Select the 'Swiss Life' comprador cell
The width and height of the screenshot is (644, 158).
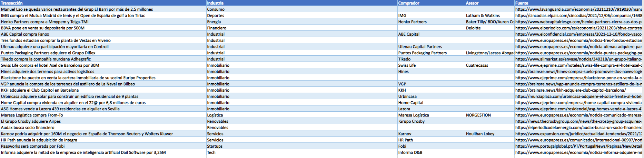431,65
